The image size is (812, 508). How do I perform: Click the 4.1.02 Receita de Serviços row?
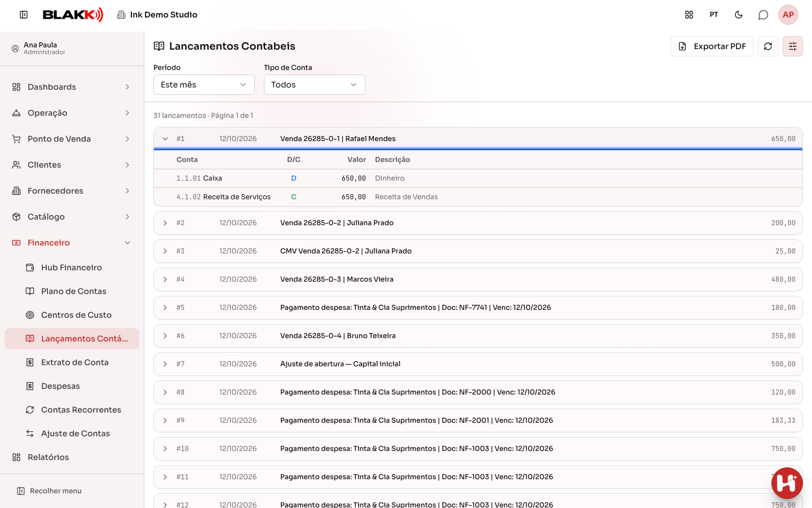478,197
